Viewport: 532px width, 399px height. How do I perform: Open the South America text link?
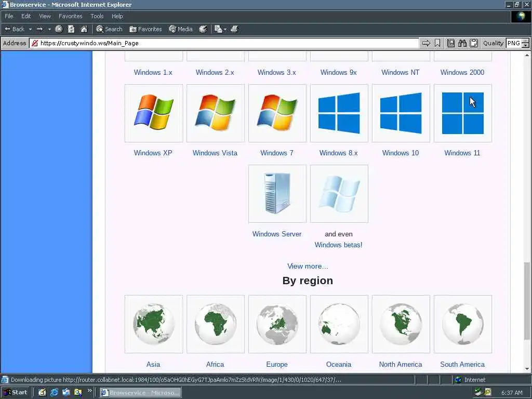pos(462,364)
